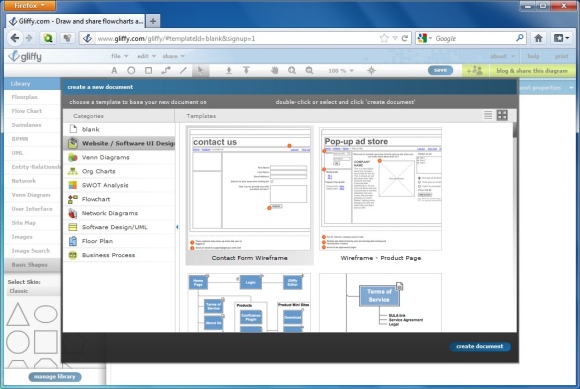The width and height of the screenshot is (580, 389).
Task: Pick the triangle shape in library
Action: 17,314
